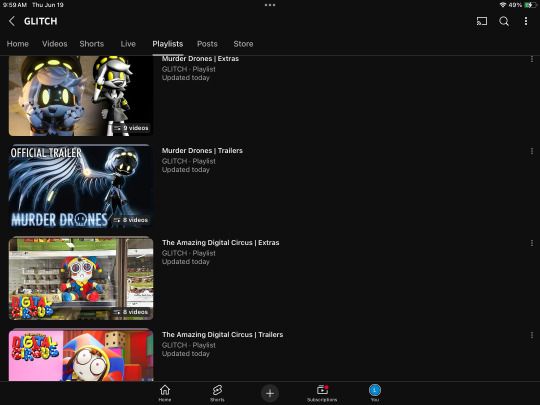Tap Updated today under Digital Circus | Extras
This screenshot has height=405, width=540.
(186, 261)
